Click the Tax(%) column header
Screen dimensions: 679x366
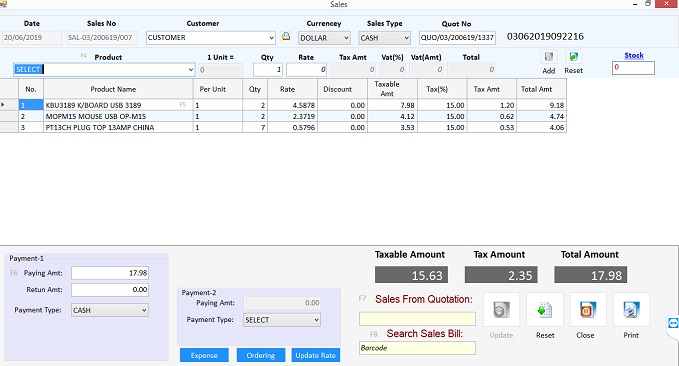click(x=442, y=89)
